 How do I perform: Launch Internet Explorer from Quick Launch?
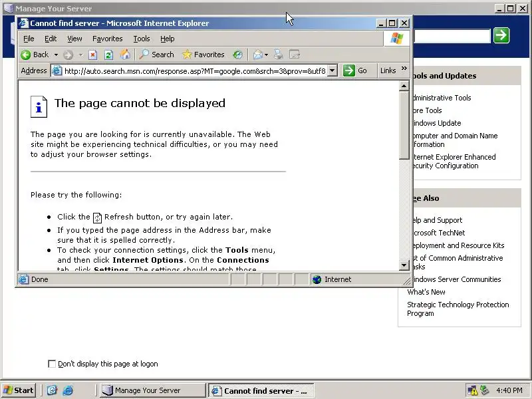(68, 390)
